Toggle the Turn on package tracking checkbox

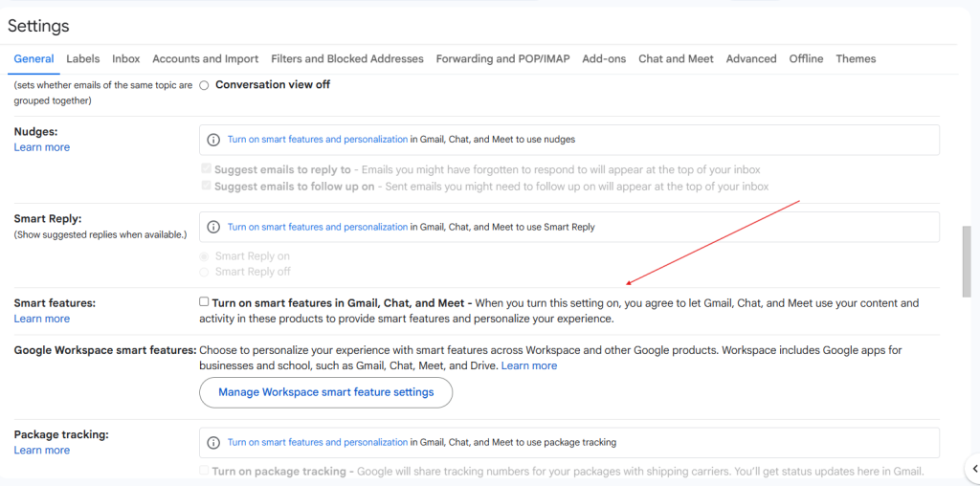coord(204,471)
